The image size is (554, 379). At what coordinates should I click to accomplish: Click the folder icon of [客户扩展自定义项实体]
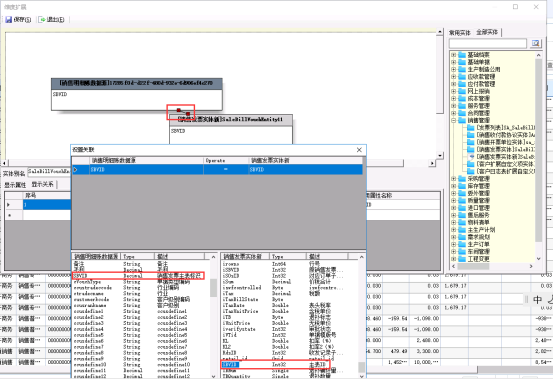coord(471,164)
